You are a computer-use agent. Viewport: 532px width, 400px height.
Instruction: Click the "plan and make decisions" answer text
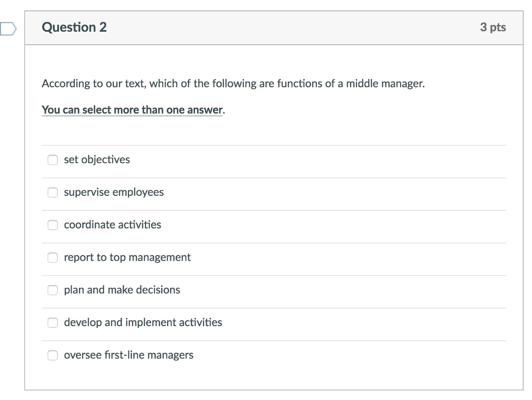point(122,290)
